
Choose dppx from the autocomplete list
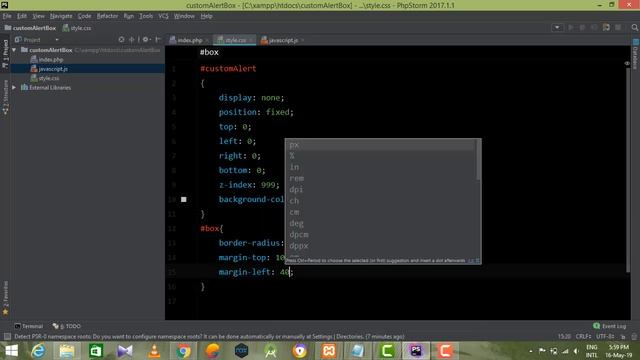pyautogui.click(x=380, y=246)
